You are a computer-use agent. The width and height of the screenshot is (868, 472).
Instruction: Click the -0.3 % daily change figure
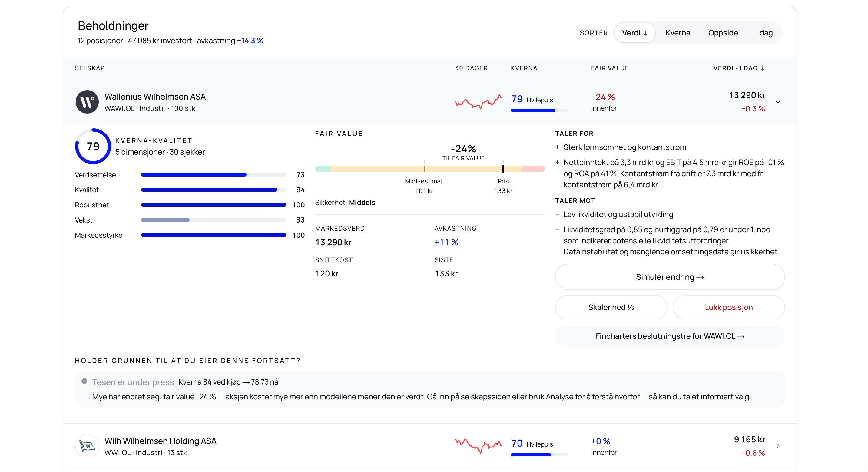click(x=753, y=109)
